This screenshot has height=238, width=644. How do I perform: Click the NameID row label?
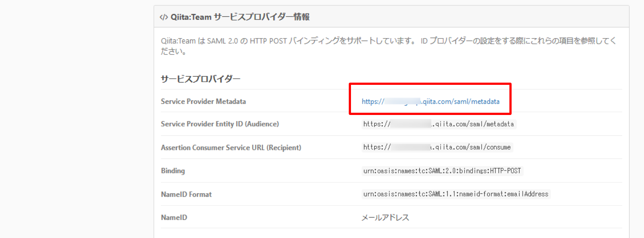[x=174, y=217]
